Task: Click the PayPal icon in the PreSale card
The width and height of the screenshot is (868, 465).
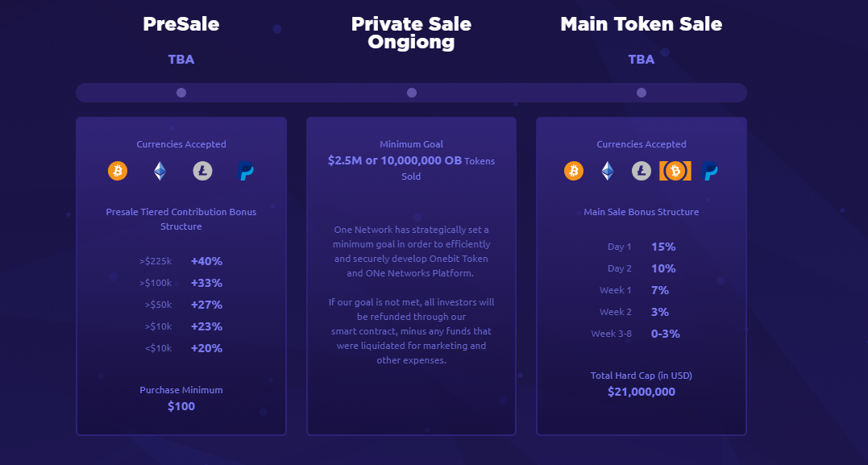Action: pos(245,171)
